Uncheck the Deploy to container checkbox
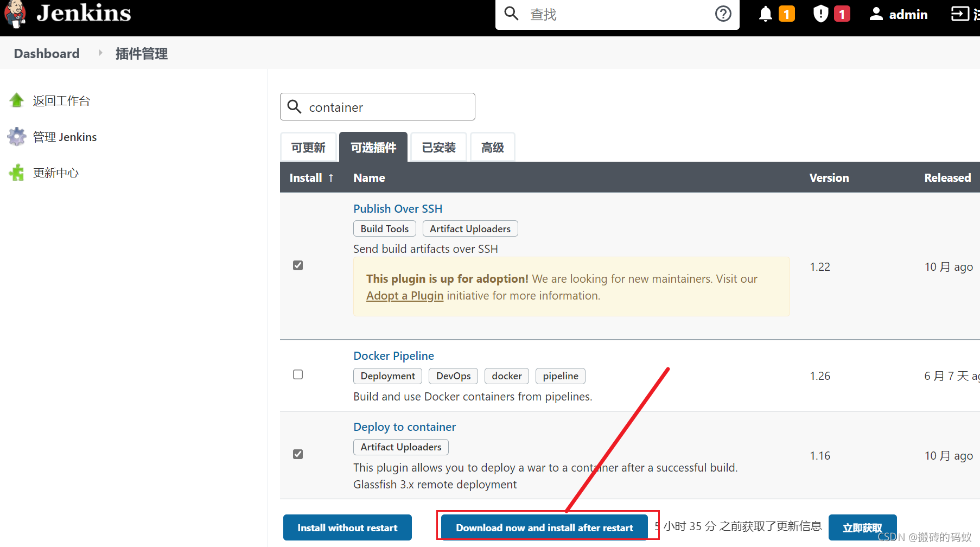This screenshot has height=547, width=980. 298,454
